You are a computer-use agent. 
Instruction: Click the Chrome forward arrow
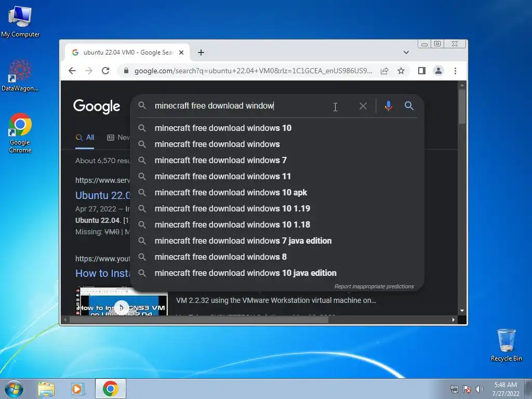coord(88,71)
